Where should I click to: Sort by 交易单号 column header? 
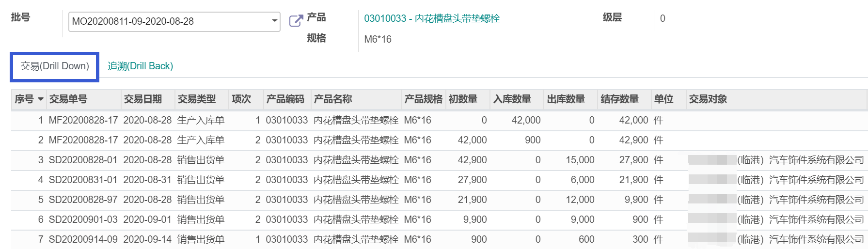coord(68,99)
